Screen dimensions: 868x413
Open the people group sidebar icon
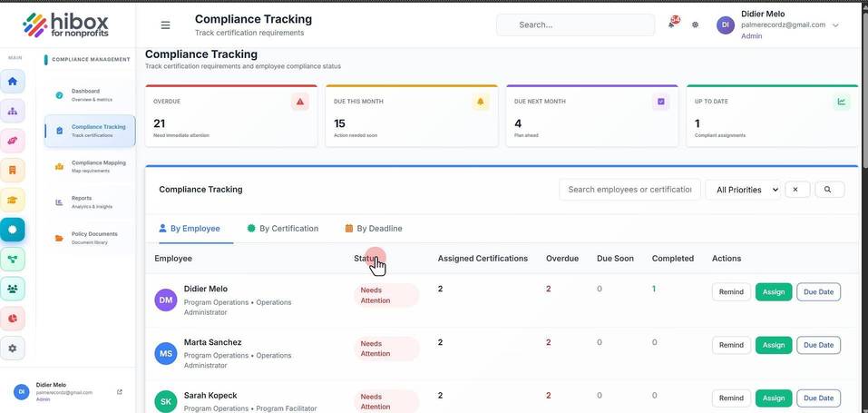12,289
